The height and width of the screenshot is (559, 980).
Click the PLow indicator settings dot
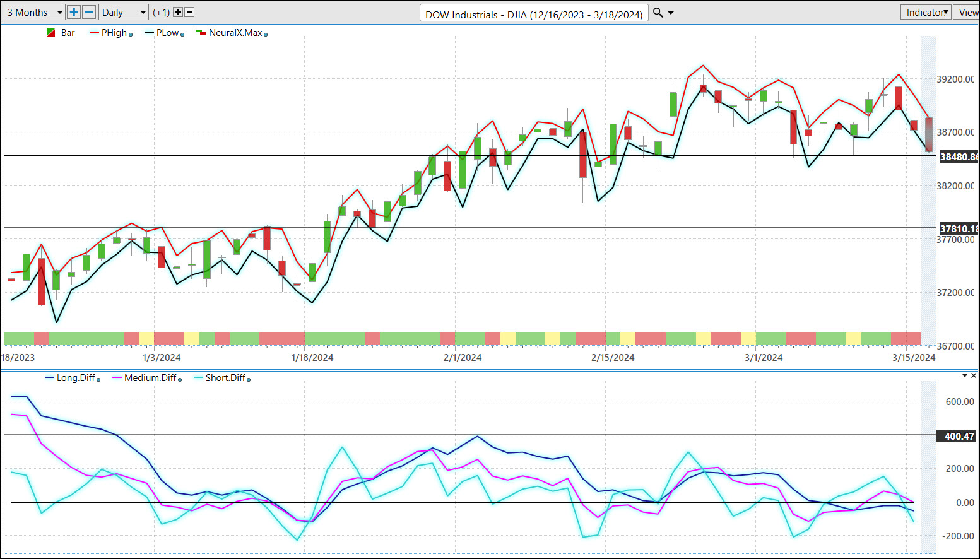[182, 35]
